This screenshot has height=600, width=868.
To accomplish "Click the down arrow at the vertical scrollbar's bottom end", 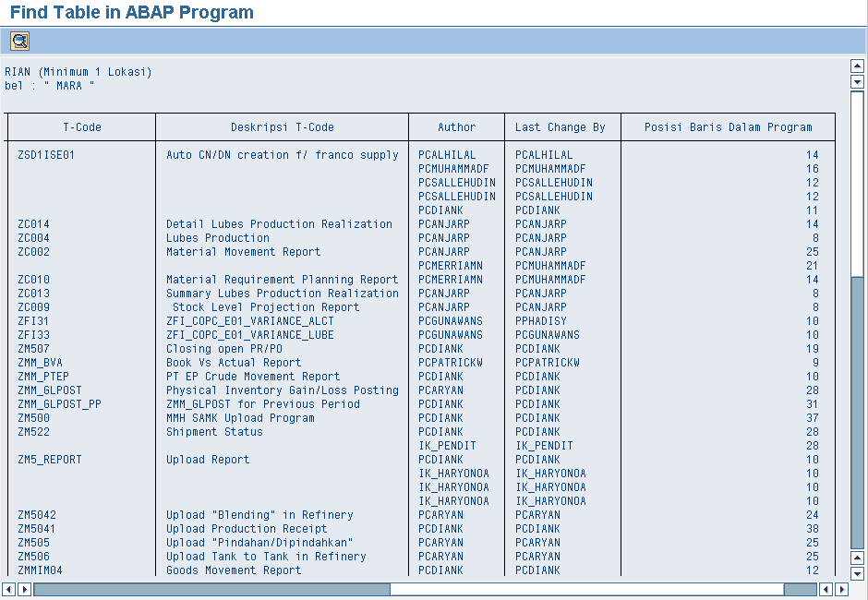I will pos(856,573).
